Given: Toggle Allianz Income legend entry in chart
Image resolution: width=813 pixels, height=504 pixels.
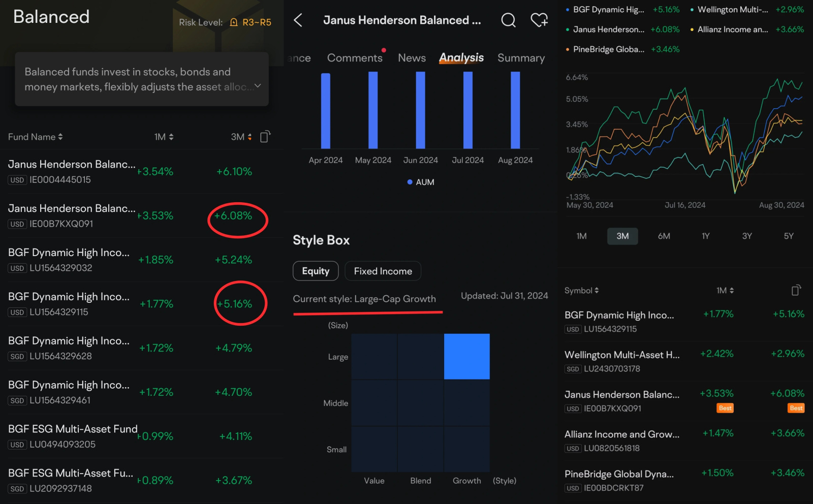Looking at the screenshot, I should (x=746, y=29).
